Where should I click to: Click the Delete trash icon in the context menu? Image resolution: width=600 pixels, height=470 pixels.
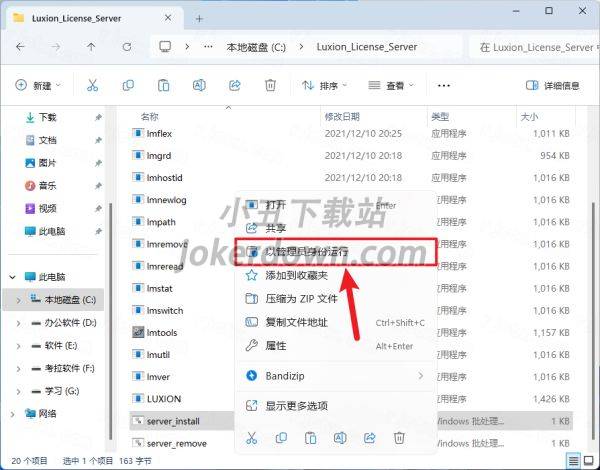pyautogui.click(x=399, y=438)
